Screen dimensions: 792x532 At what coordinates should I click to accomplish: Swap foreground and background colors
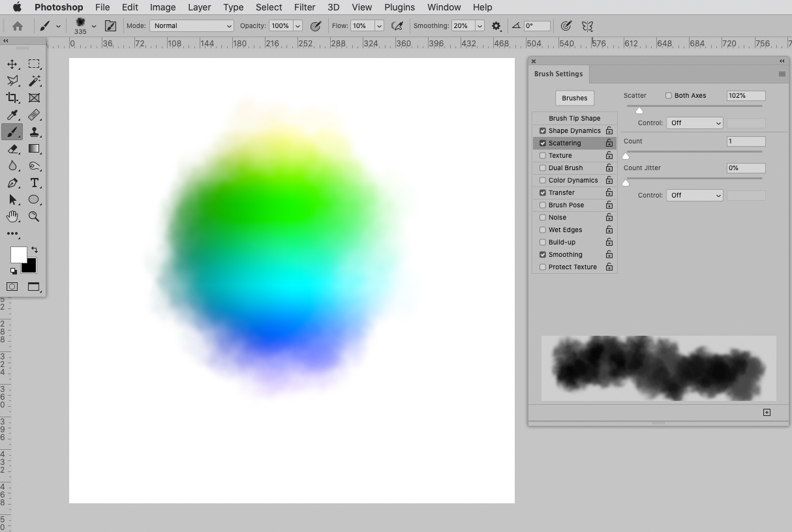point(35,249)
